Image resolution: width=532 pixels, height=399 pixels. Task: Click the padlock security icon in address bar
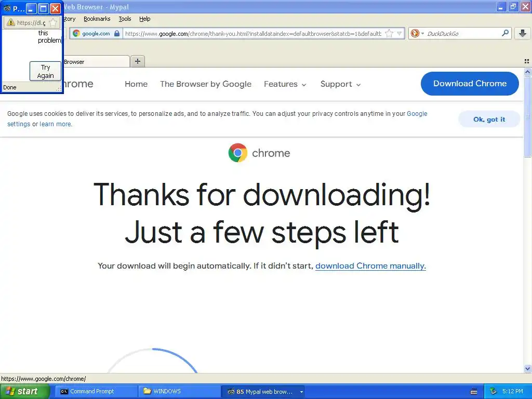click(117, 33)
